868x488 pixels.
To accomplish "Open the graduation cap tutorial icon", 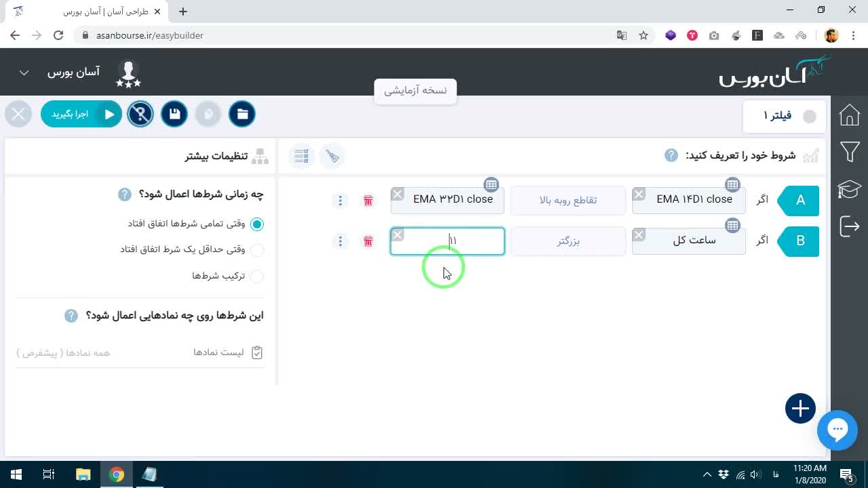I will pyautogui.click(x=849, y=189).
